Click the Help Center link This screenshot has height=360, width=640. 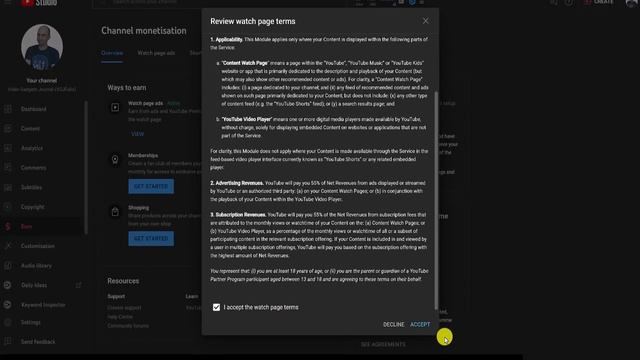[x=120, y=317]
